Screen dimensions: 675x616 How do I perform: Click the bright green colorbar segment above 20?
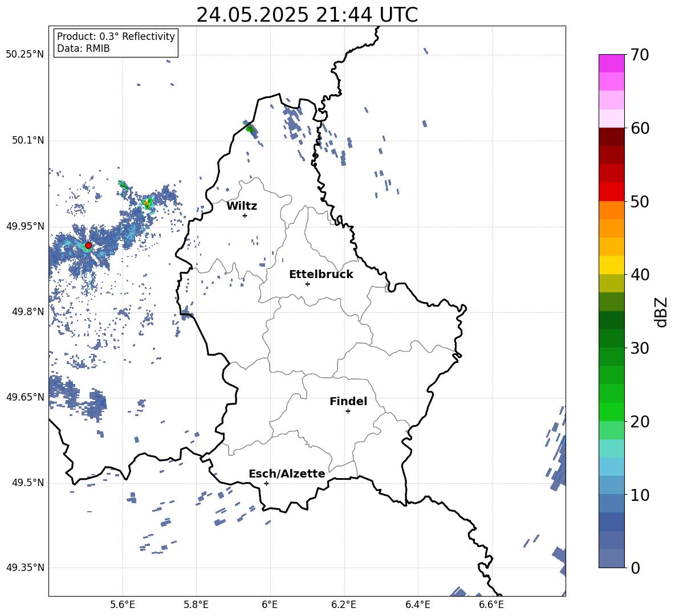click(611, 411)
